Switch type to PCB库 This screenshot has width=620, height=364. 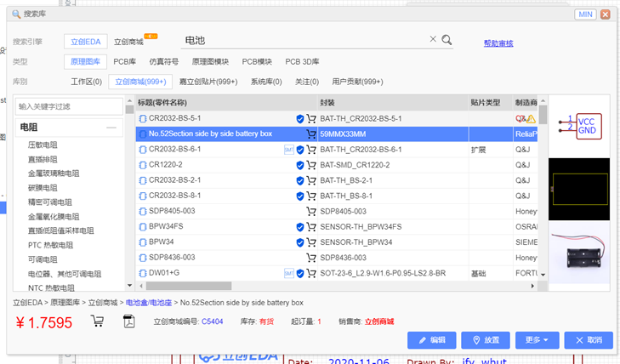click(x=124, y=61)
